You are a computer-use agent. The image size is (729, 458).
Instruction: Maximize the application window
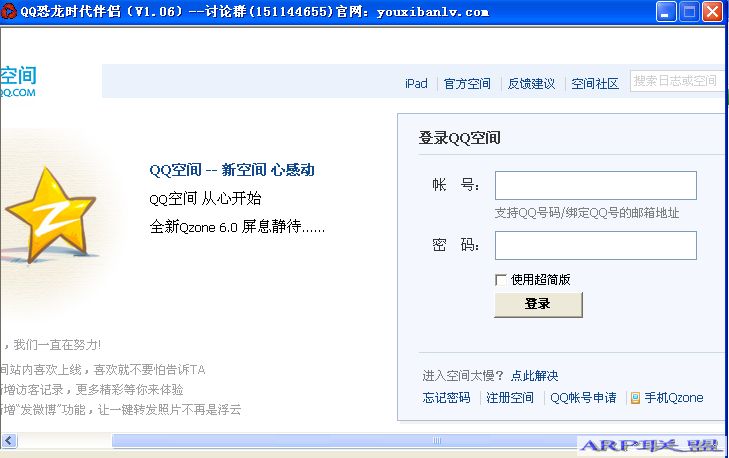pyautogui.click(x=689, y=12)
